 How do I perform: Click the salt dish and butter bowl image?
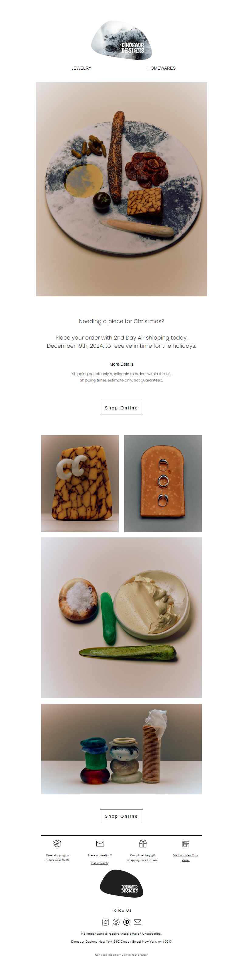121,617
